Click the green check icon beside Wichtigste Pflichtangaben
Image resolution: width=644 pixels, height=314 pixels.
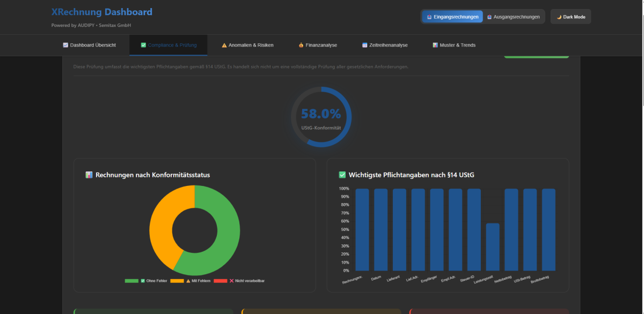tap(342, 175)
